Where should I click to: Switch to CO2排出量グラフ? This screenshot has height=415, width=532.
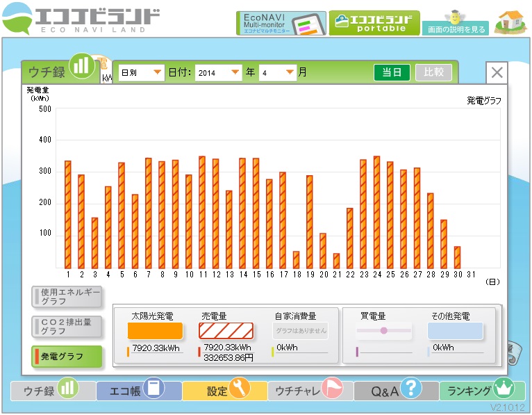(x=67, y=326)
